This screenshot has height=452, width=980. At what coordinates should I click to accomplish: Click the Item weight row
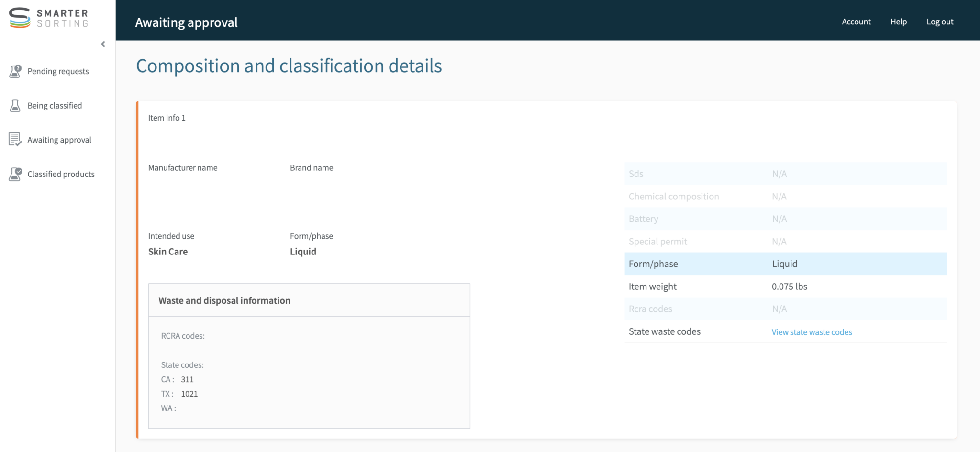785,287
